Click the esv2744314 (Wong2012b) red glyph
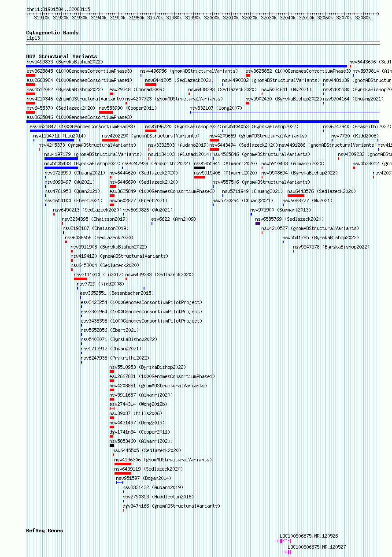The image size is (392, 557). 112,408
